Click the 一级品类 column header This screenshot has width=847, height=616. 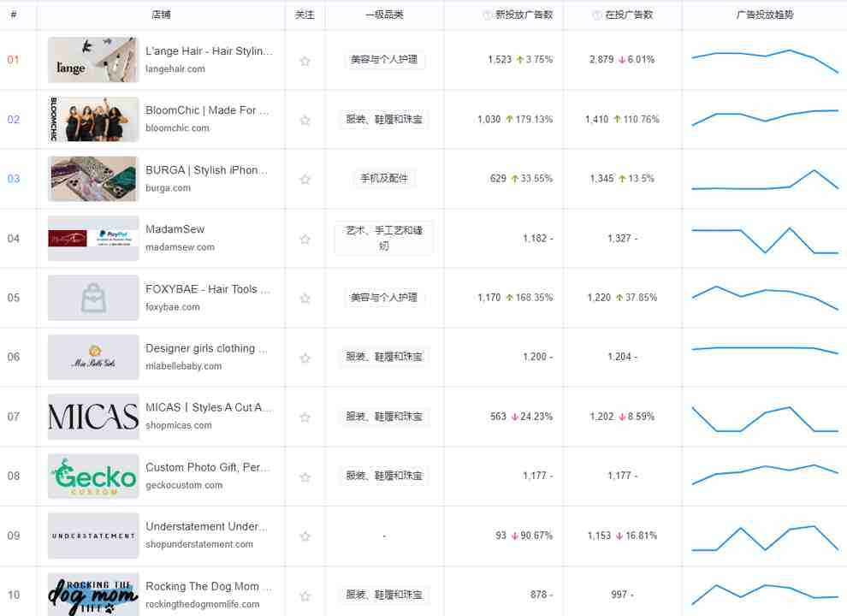384,15
